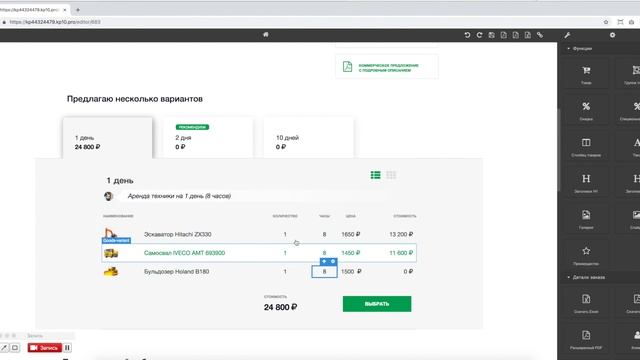This screenshot has height=360, width=640.
Task: Open the settings gear above the hours field
Action: pyautogui.click(x=333, y=261)
